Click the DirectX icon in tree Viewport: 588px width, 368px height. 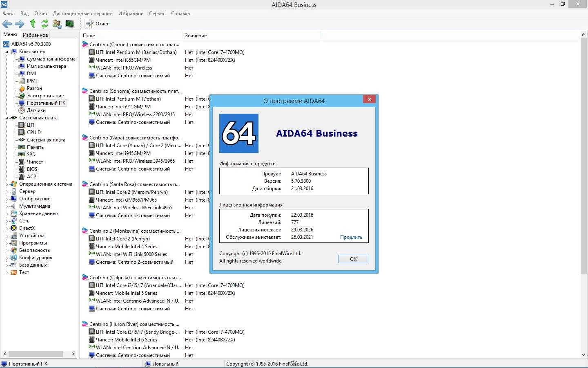14,228
